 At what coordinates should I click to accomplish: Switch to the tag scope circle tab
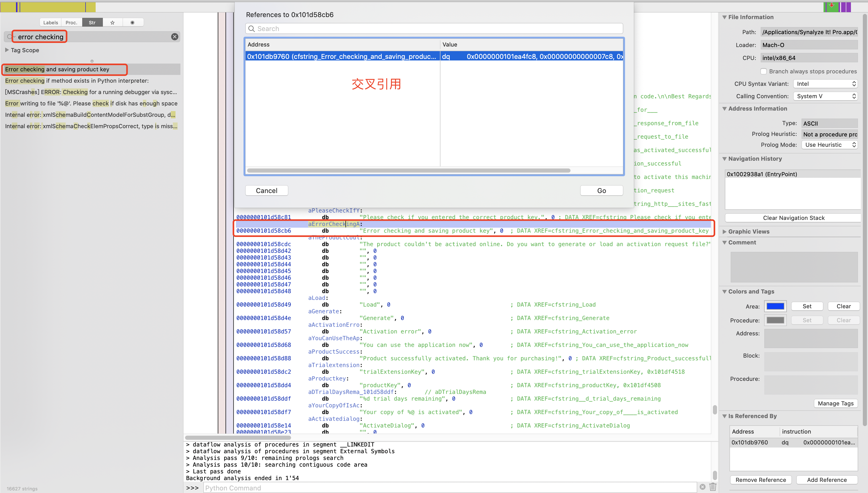tap(132, 22)
